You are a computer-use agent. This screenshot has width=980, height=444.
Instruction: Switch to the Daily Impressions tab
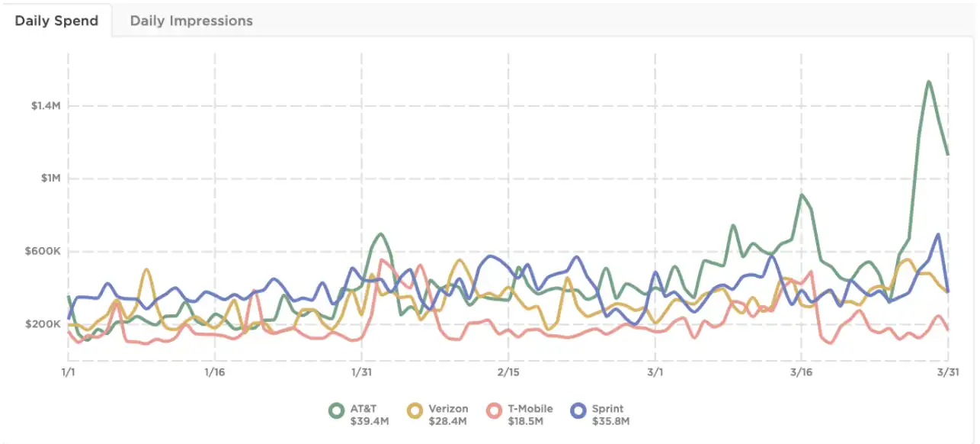tap(191, 21)
